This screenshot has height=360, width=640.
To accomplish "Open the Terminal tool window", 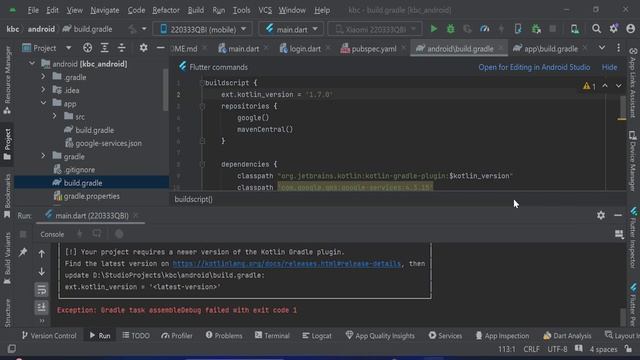I will 272,336.
